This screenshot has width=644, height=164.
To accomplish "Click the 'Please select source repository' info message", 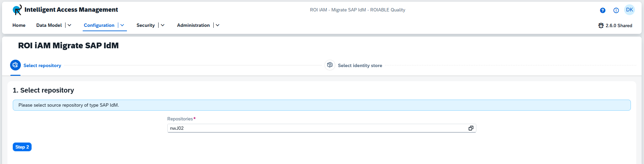I will click(x=322, y=105).
